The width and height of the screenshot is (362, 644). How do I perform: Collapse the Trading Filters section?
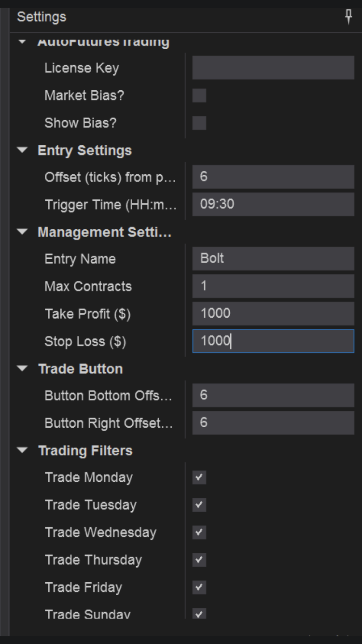(22, 450)
